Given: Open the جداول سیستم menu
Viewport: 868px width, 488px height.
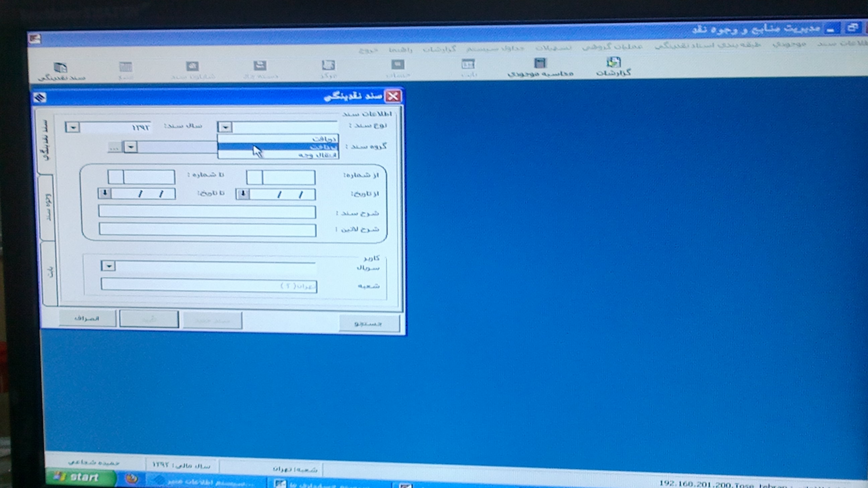Looking at the screenshot, I should [495, 48].
